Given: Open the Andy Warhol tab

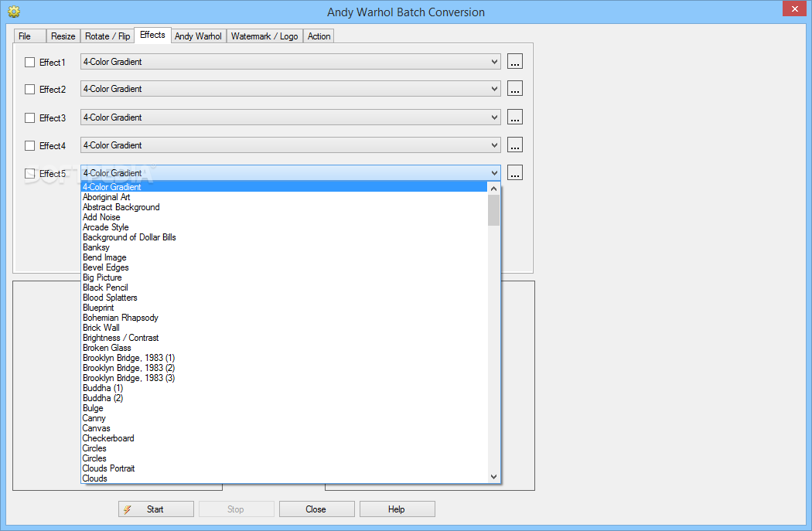Looking at the screenshot, I should coord(198,36).
